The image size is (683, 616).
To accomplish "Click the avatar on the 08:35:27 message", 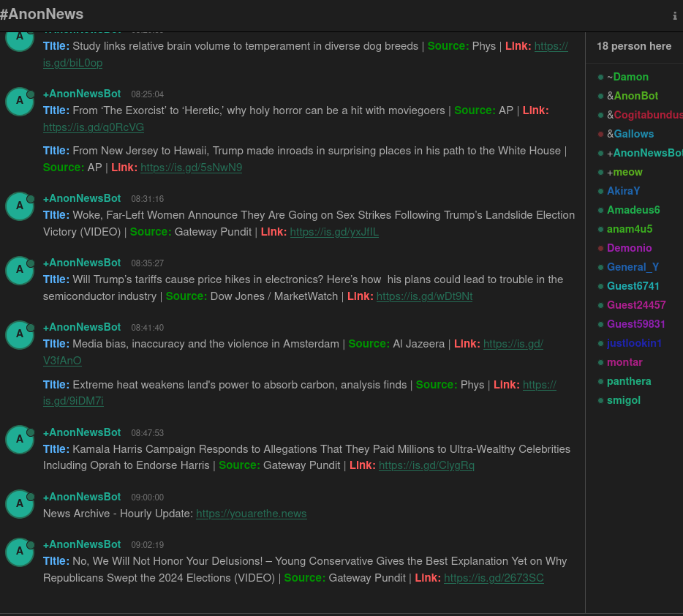I will [x=20, y=270].
